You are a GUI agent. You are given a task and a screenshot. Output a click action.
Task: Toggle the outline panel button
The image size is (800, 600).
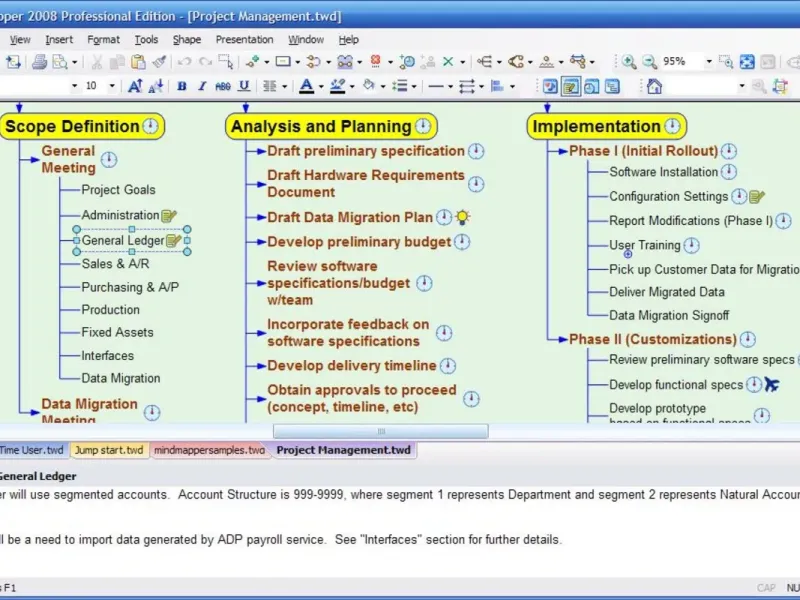[x=612, y=86]
